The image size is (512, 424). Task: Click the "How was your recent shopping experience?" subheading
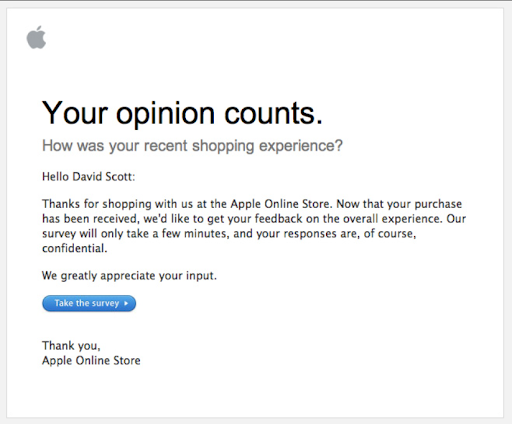(192, 146)
